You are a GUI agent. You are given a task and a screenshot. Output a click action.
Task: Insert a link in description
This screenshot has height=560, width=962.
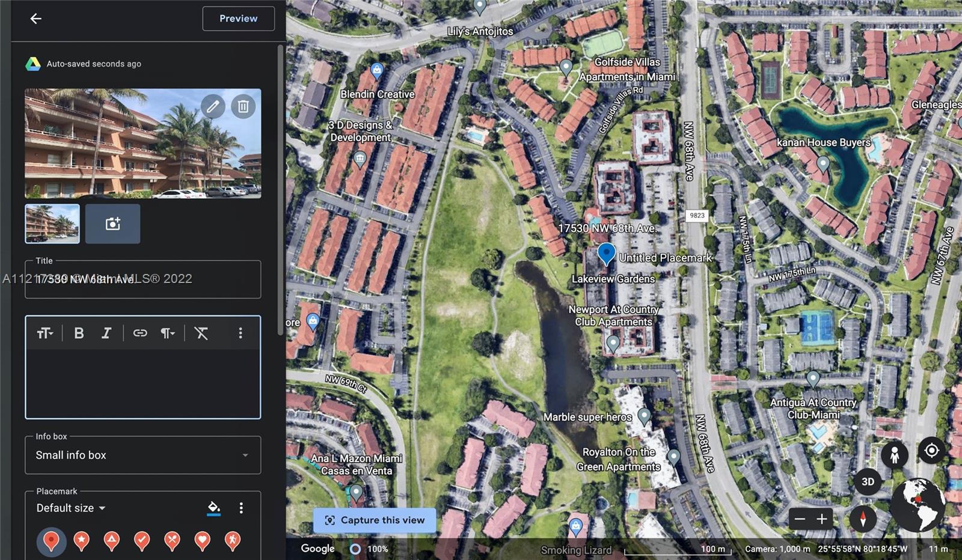pyautogui.click(x=139, y=333)
